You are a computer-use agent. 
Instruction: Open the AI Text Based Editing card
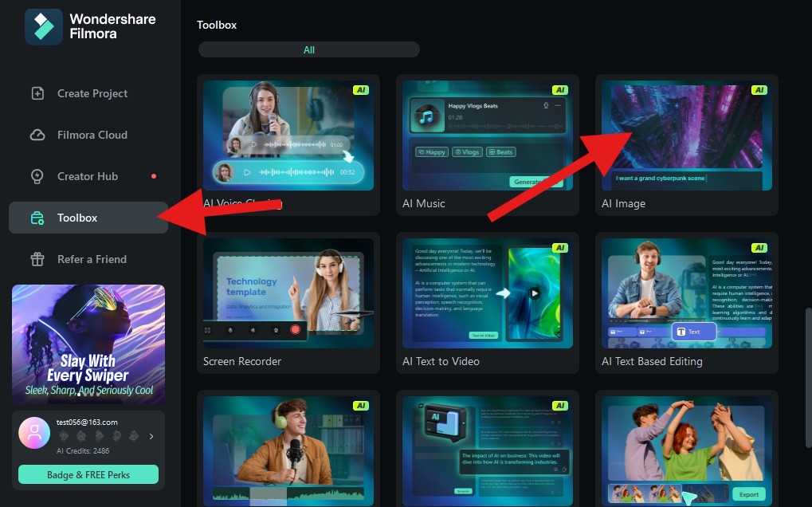pos(687,303)
